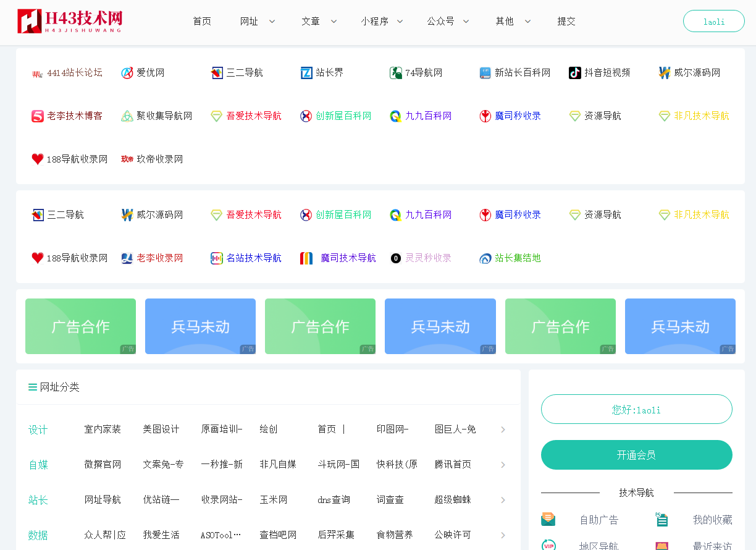This screenshot has height=550, width=756.
Task: Open the 自助广告 icon in sidebar
Action: (548, 520)
